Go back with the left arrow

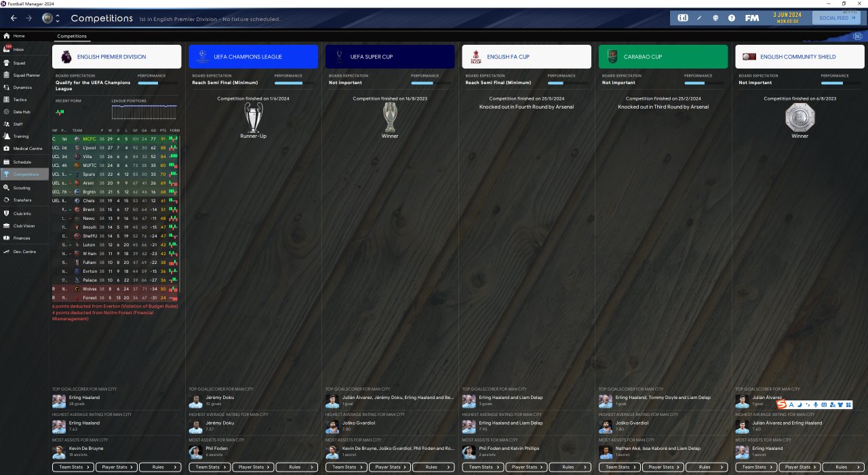(x=14, y=18)
